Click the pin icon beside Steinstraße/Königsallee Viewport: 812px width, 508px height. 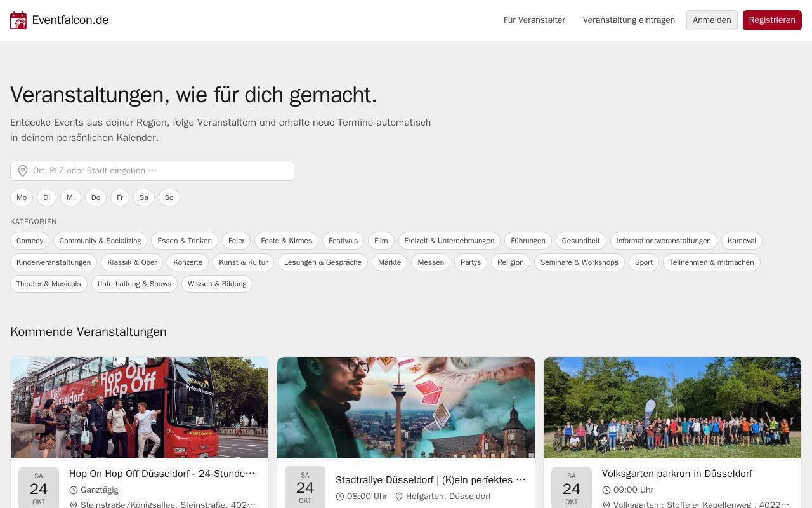74,505
